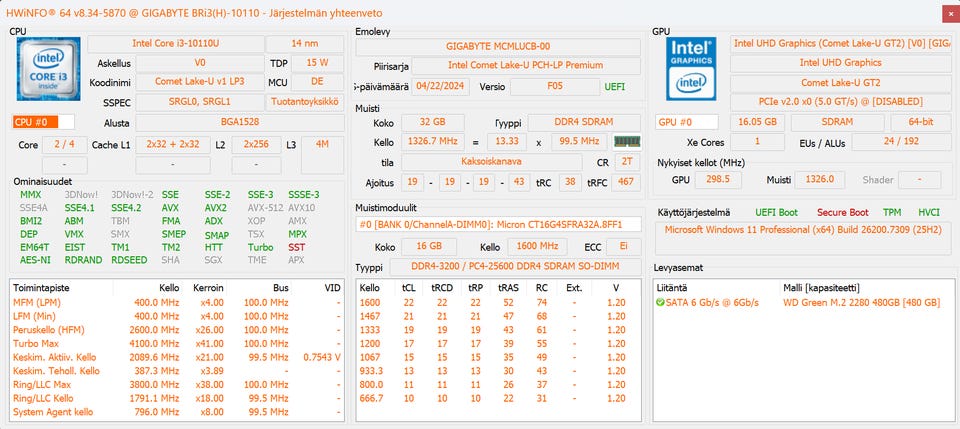Click the red SST feature label
Screen dimensions: 960x429
click(296, 247)
